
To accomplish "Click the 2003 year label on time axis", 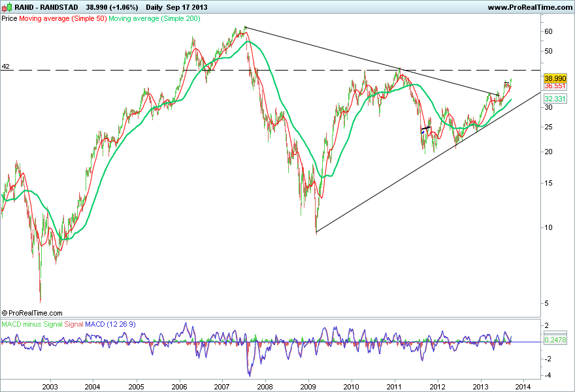I will tap(50, 387).
